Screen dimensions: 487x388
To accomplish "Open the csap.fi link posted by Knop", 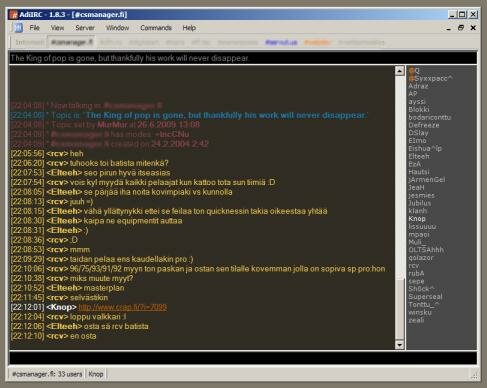I will click(x=123, y=307).
